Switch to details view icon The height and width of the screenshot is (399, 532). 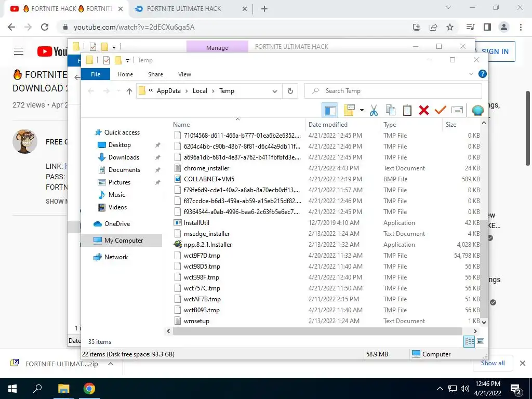click(469, 342)
